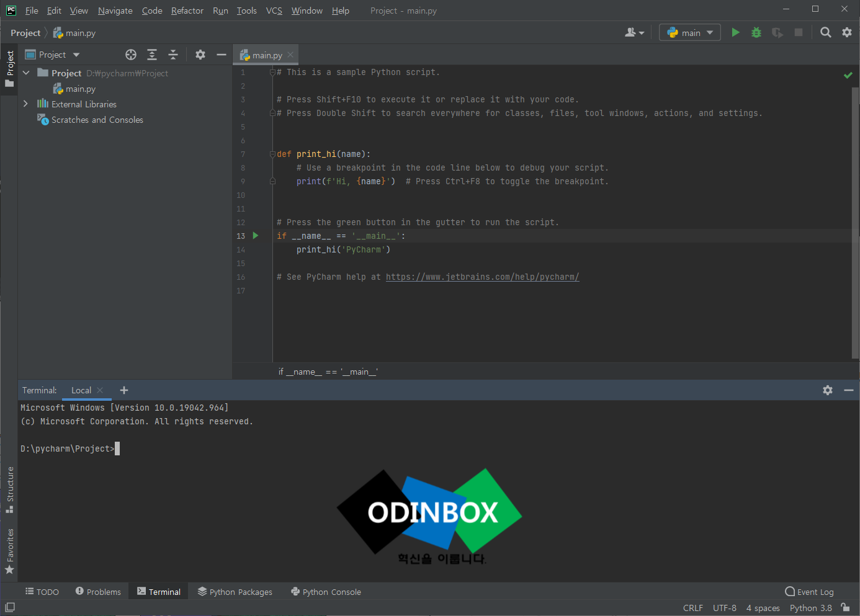Change 4 spaces indentation setting

(x=763, y=608)
